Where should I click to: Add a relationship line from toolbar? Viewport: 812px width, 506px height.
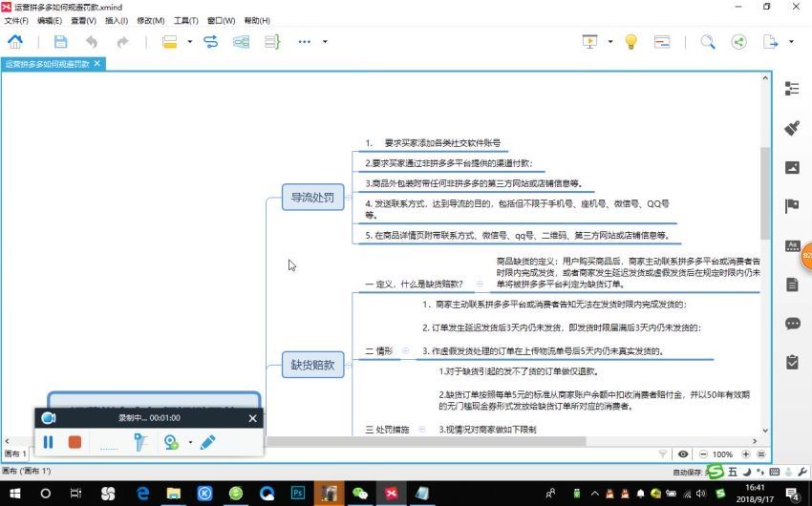coord(211,41)
